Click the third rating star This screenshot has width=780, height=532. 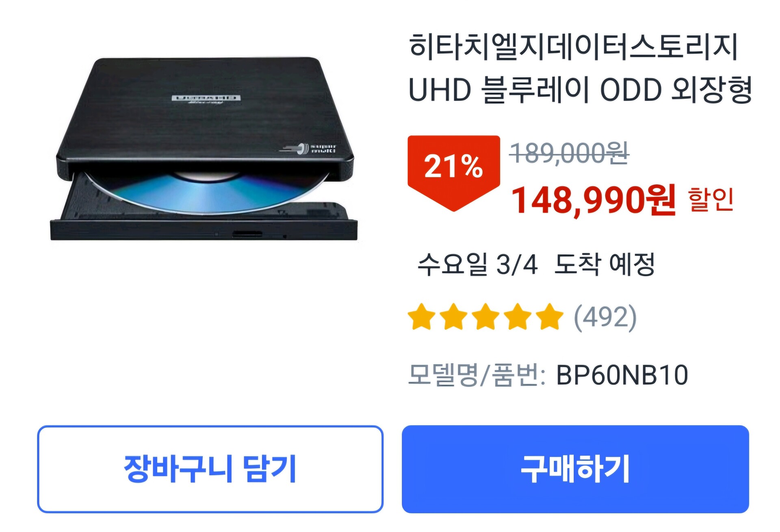tap(486, 316)
